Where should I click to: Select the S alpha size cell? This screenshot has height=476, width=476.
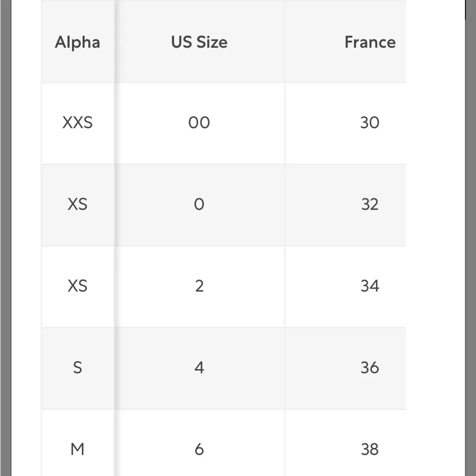click(x=77, y=368)
